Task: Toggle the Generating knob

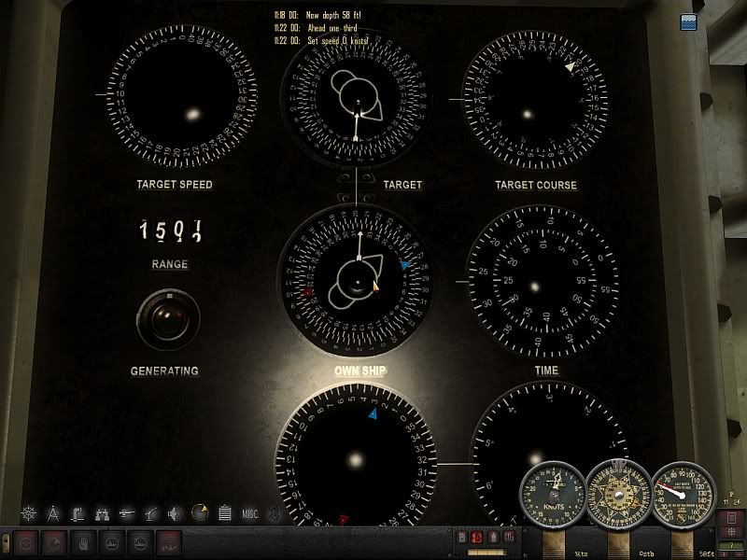Action: coord(168,319)
